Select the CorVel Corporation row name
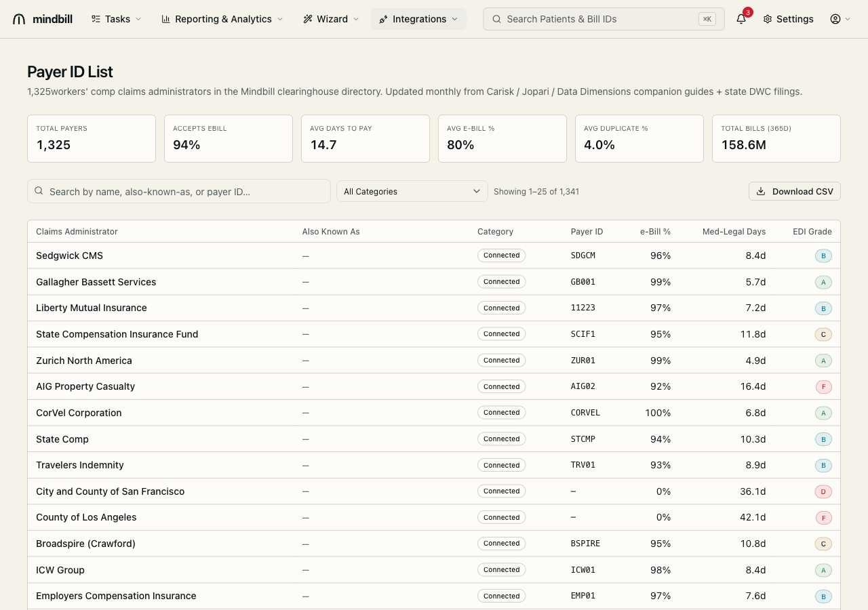 point(79,413)
